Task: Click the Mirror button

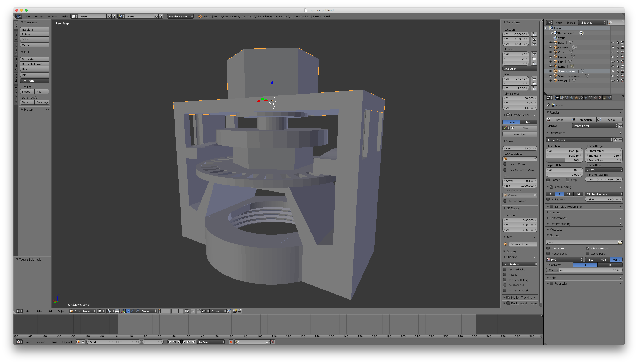Action: [x=35, y=45]
